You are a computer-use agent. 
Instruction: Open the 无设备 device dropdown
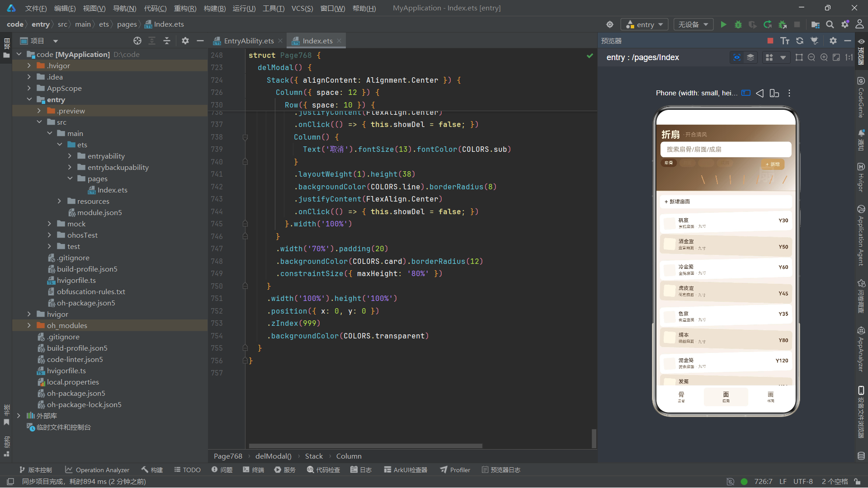(693, 24)
